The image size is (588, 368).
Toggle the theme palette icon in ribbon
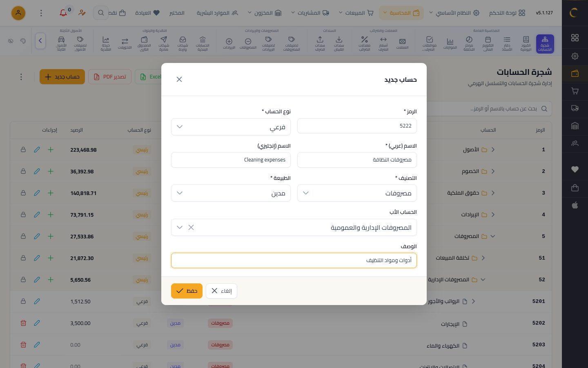pyautogui.click(x=23, y=41)
